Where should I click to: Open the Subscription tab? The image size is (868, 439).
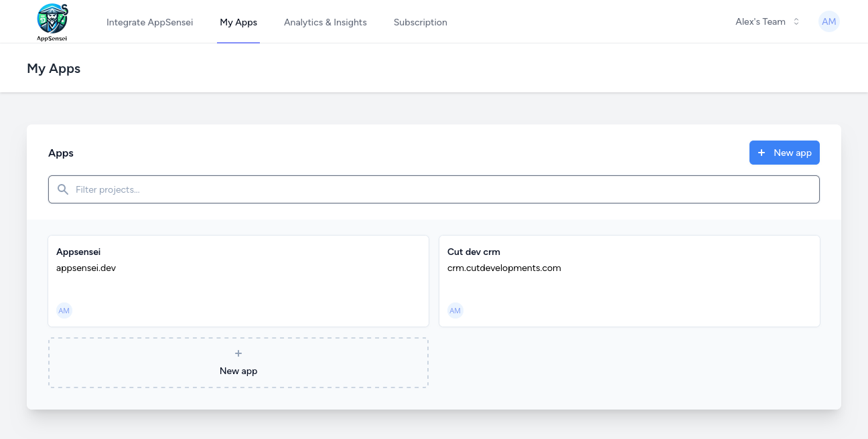click(x=421, y=22)
